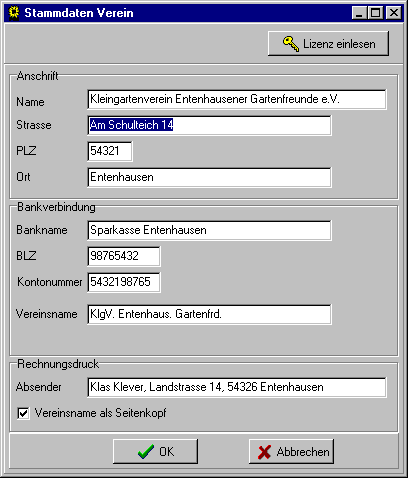Toggle the Vereinsname als Seitenkopf checkbox
This screenshot has height=478, width=408.
(23, 413)
